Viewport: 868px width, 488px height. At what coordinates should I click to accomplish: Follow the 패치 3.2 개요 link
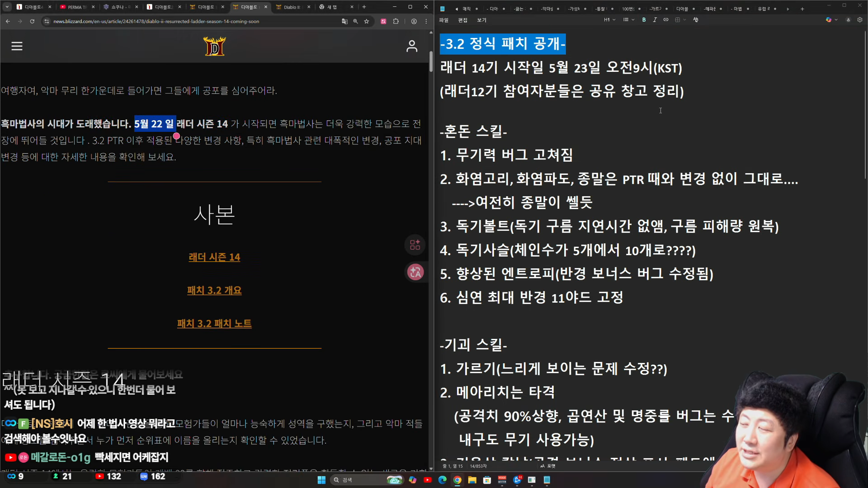(214, 290)
